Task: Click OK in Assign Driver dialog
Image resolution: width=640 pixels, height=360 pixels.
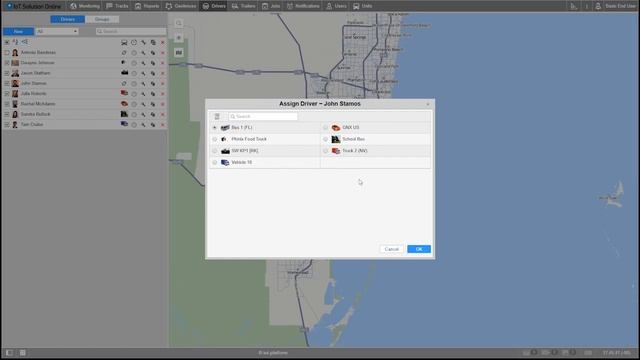Action: click(419, 249)
